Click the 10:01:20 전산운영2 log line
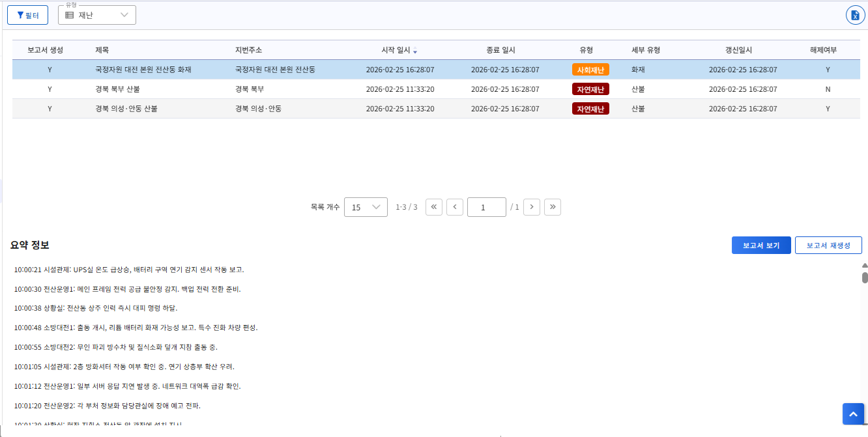This screenshot has width=868, height=437. (108, 406)
